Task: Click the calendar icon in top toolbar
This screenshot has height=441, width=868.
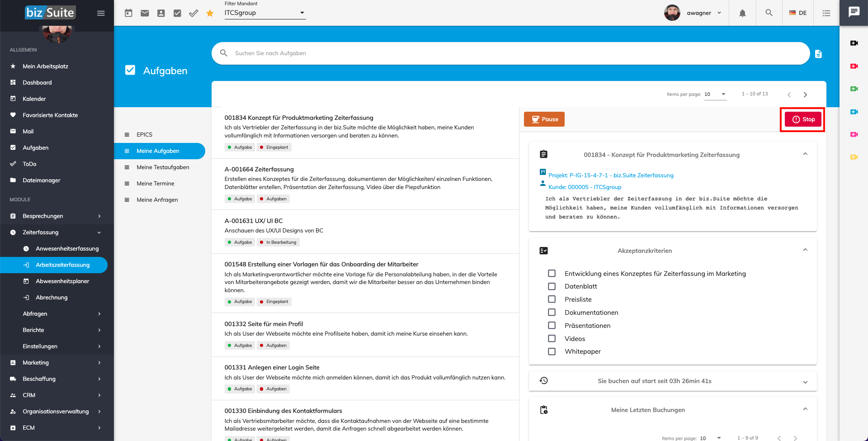Action: click(x=128, y=13)
